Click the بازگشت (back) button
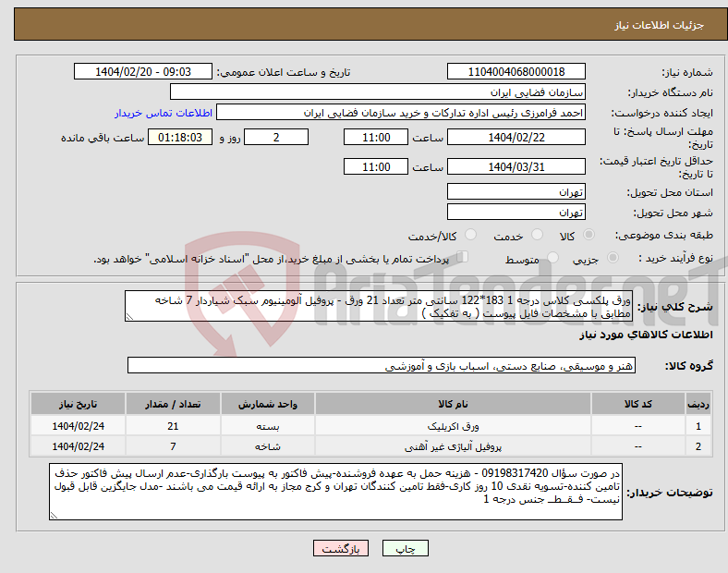Screen dimensions: 728x573 341,548
